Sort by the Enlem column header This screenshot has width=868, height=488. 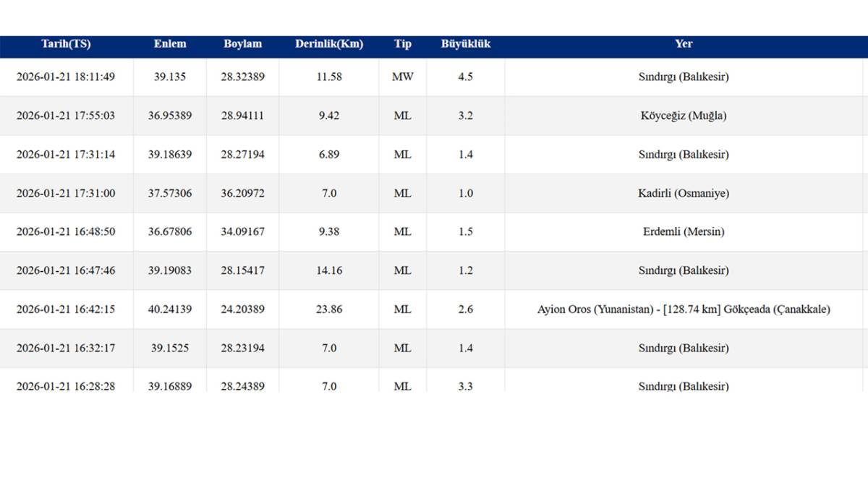pyautogui.click(x=170, y=44)
